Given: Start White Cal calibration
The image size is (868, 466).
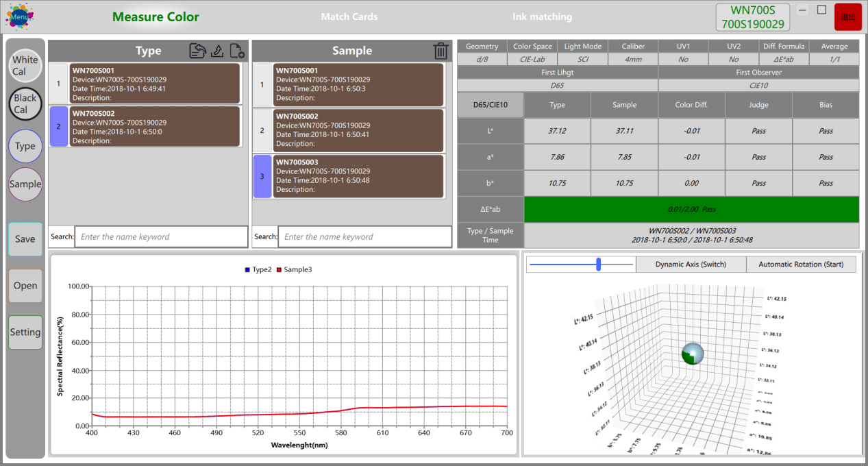Looking at the screenshot, I should click(x=25, y=66).
